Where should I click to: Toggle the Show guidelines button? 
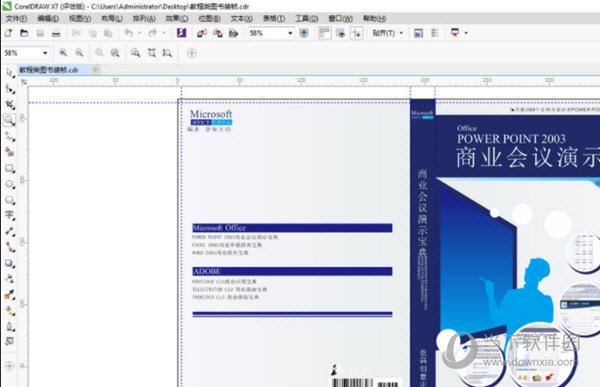pos(357,33)
